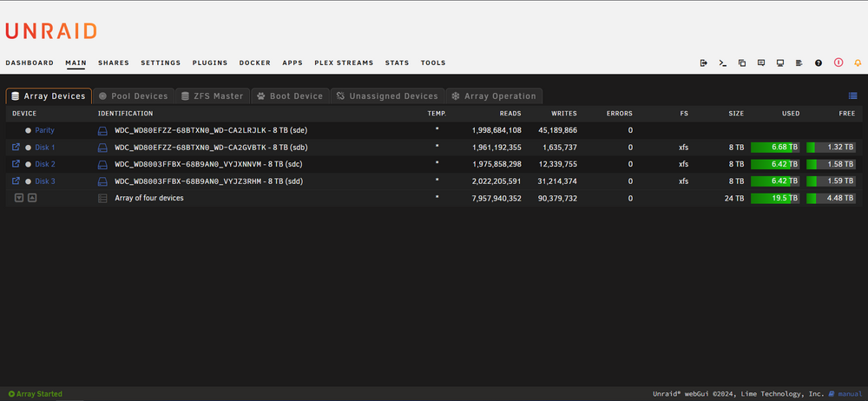Switch to the Unassigned Devices tab
This screenshot has height=401, width=868.
tap(387, 95)
